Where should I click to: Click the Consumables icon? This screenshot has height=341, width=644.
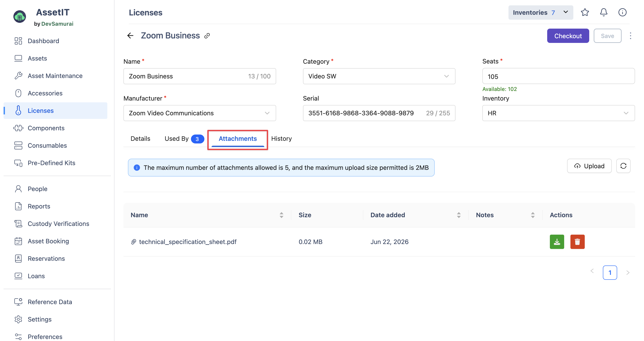(18, 145)
